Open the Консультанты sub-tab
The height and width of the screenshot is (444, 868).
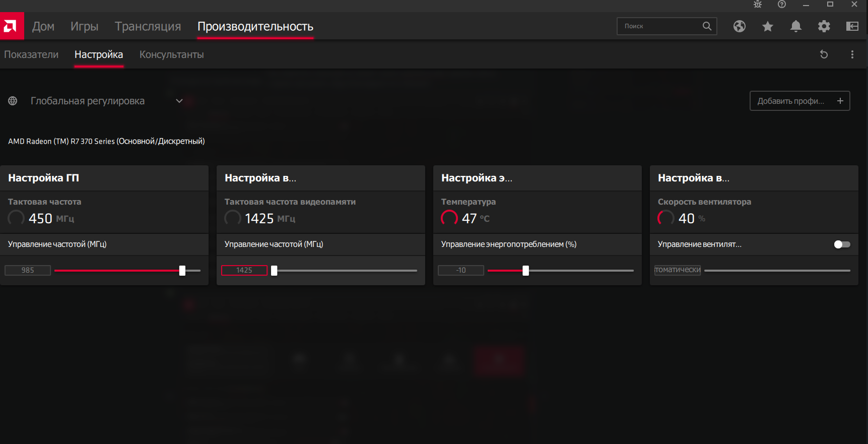[172, 54]
